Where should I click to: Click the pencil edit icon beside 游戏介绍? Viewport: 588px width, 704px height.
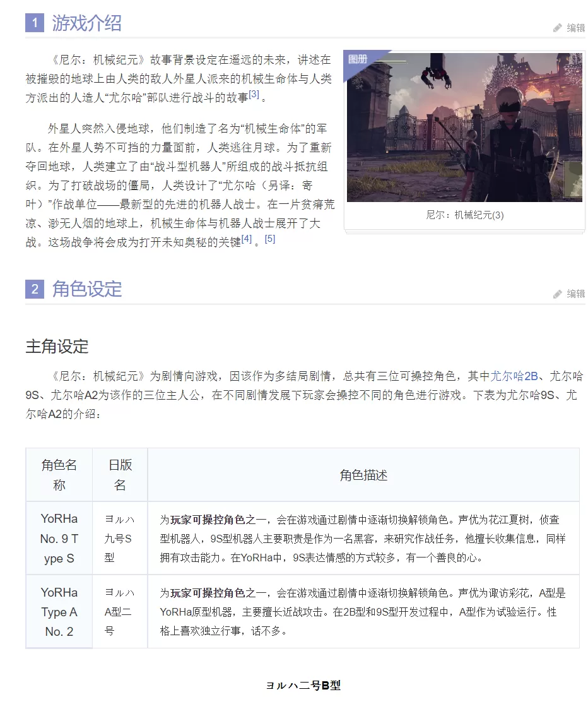pos(558,28)
